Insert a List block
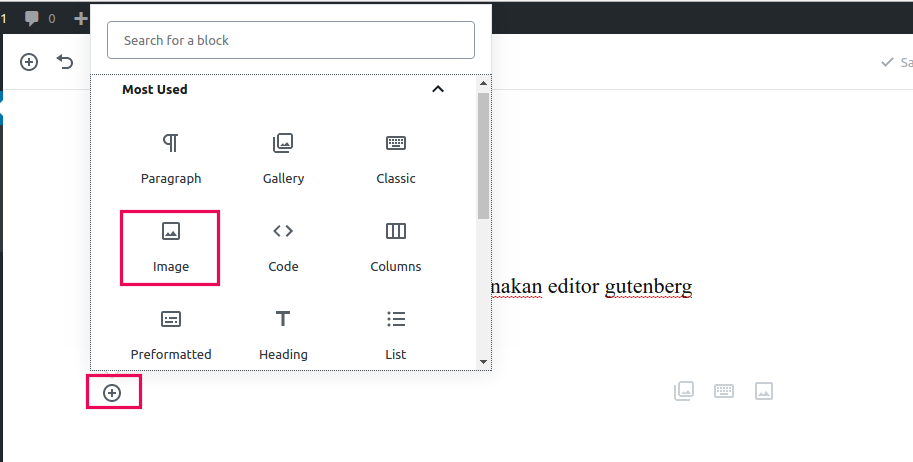This screenshot has width=913, height=462. pyautogui.click(x=396, y=334)
